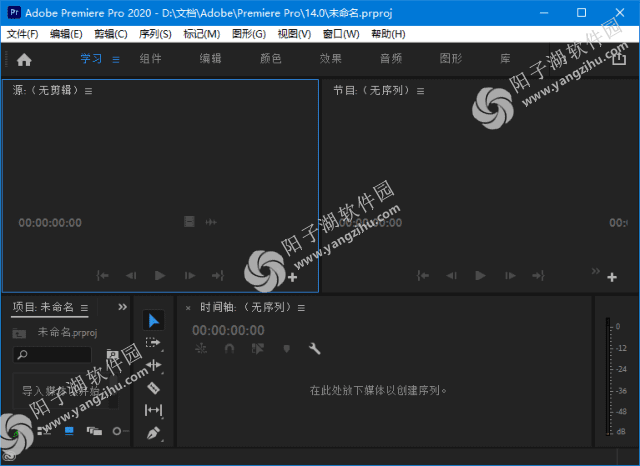The height and width of the screenshot is (466, 640).
Task: Open 项目: 未命名 panel menu
Action: 84,308
